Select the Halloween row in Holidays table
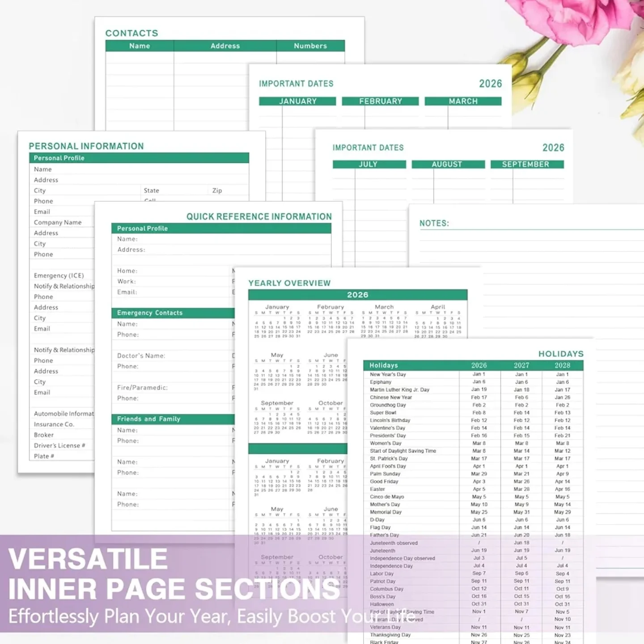The height and width of the screenshot is (644, 644). tap(382, 604)
